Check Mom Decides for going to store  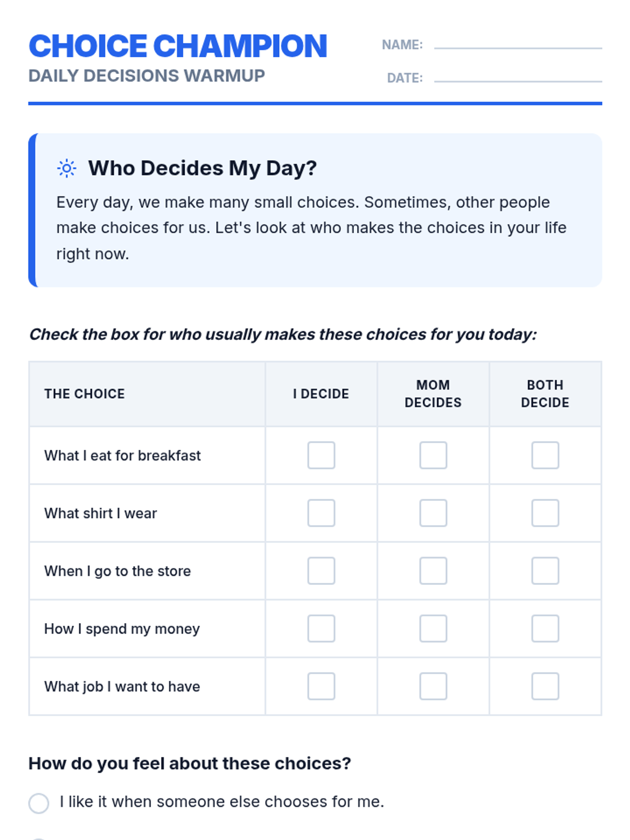coord(433,571)
